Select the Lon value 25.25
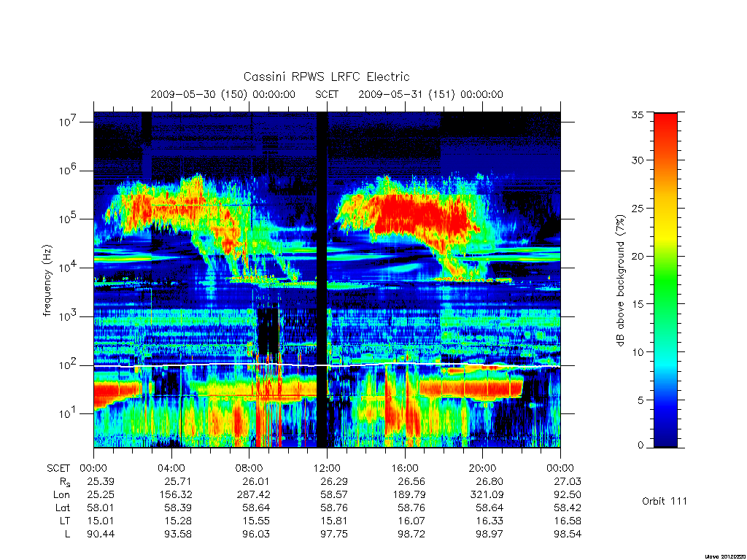The height and width of the screenshot is (560, 747). point(101,495)
